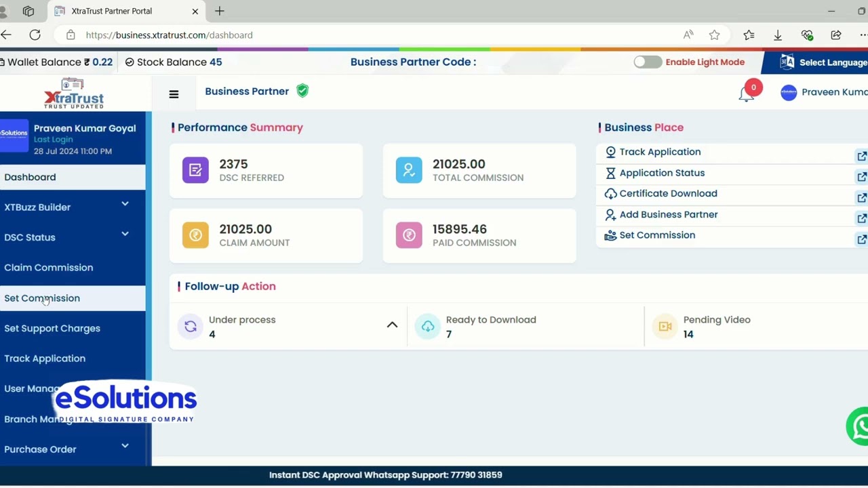This screenshot has height=488, width=868.
Task: Open Dashboard in sidebar
Action: point(73,177)
